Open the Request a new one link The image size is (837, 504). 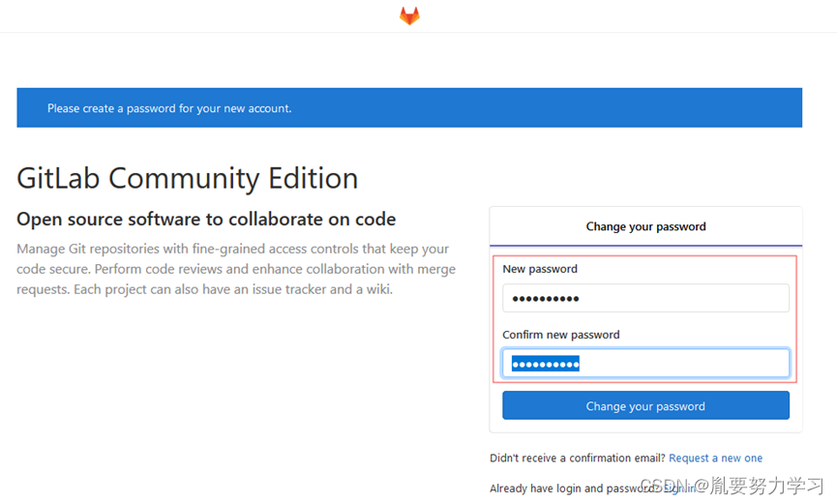715,459
